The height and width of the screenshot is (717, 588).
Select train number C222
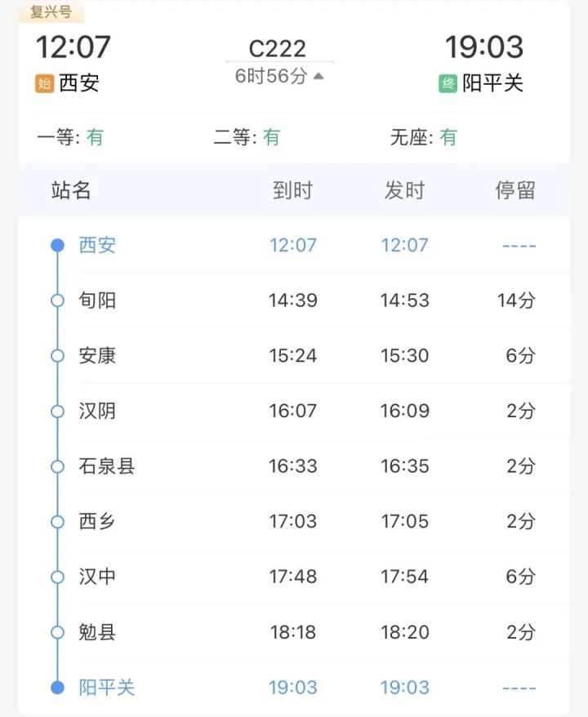(x=278, y=49)
